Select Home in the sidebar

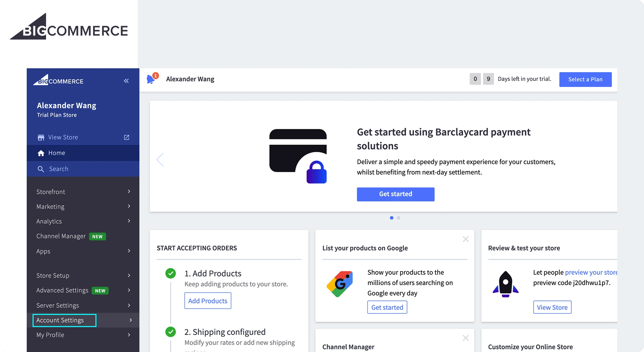[83, 153]
